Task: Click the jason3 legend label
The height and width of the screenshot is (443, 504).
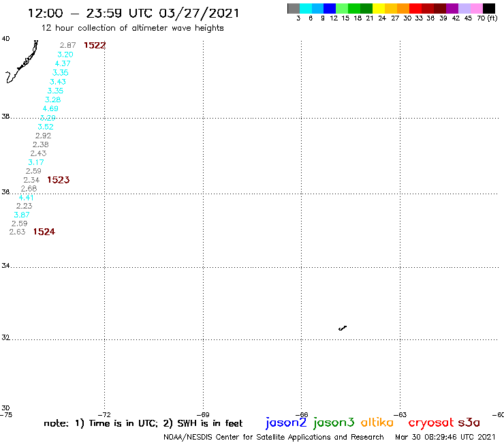Action: [x=334, y=423]
